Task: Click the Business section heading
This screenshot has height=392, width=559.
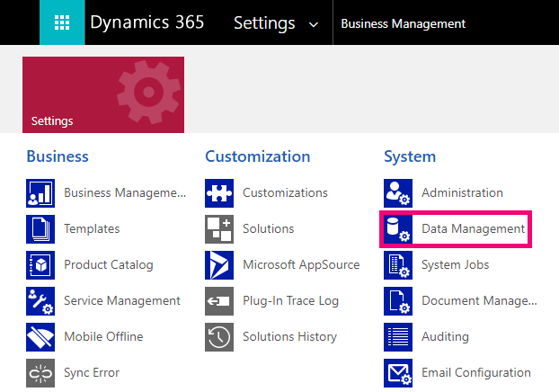Action: (x=58, y=156)
